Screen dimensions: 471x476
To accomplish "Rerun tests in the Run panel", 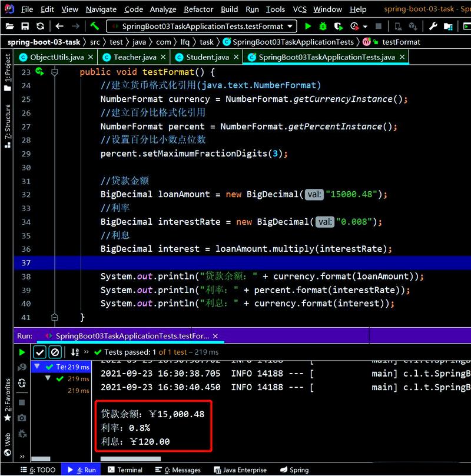I will tap(22, 352).
